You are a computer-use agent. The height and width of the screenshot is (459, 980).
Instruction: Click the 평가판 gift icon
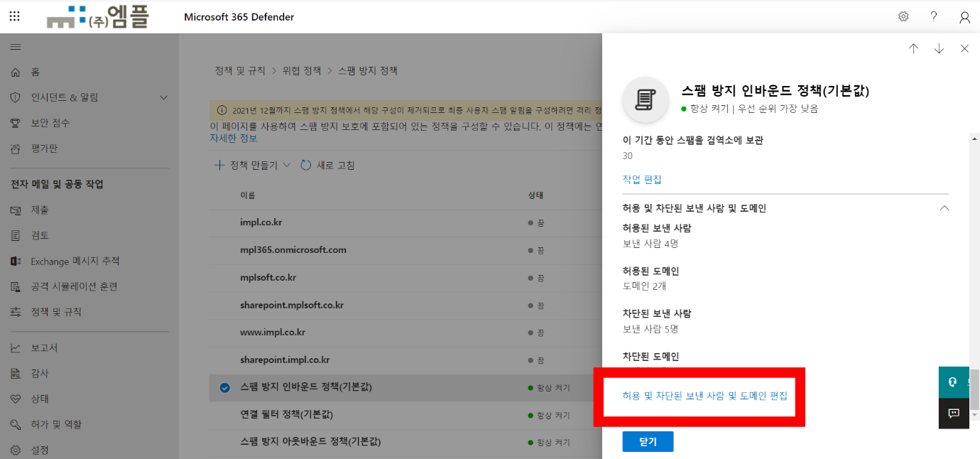pyautogui.click(x=16, y=148)
